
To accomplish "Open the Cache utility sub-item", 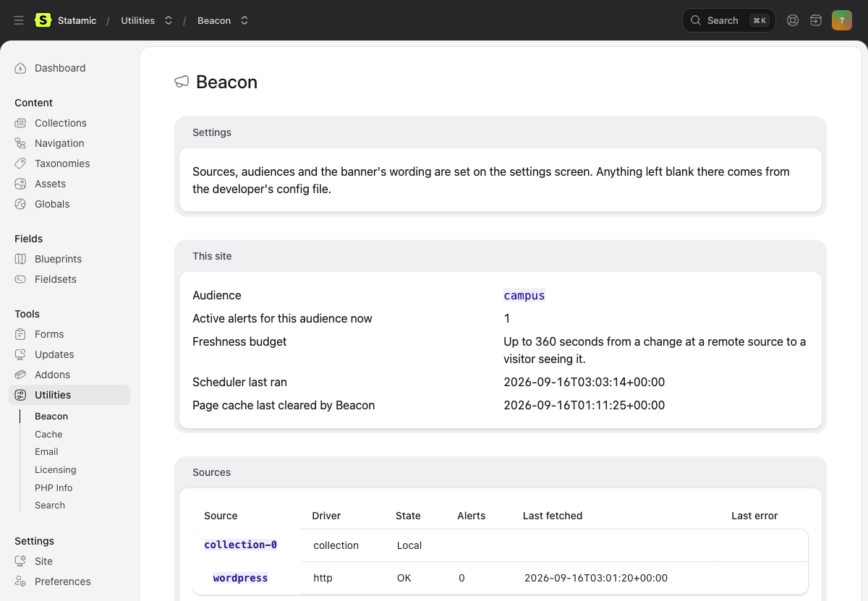I will click(x=48, y=434).
